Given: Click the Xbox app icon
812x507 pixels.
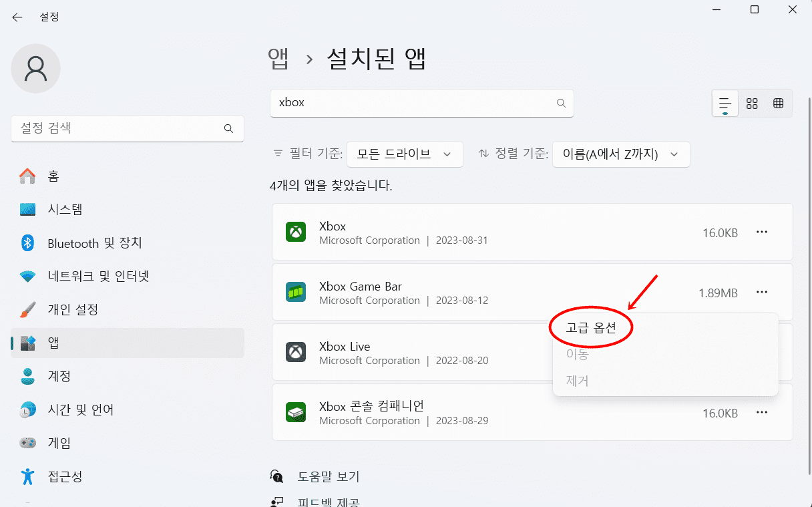Looking at the screenshot, I should (x=296, y=232).
